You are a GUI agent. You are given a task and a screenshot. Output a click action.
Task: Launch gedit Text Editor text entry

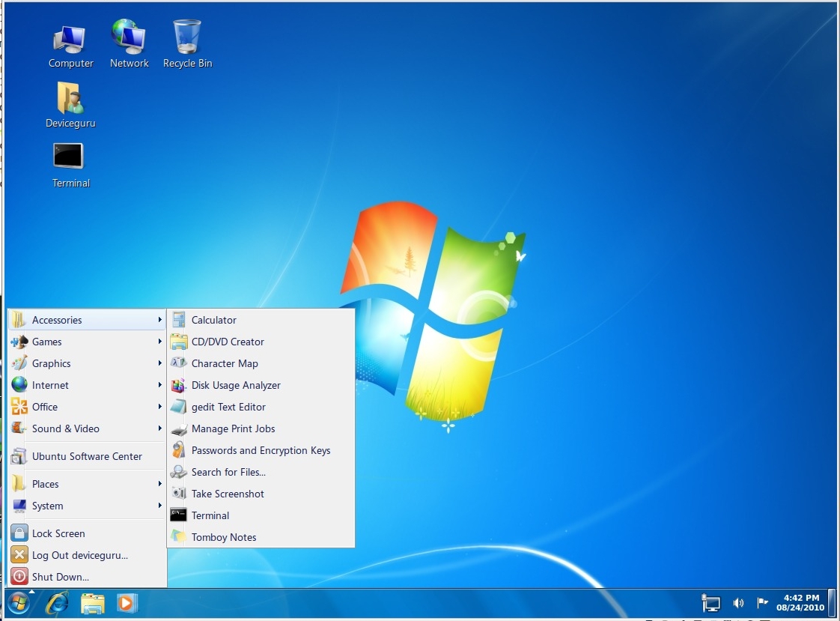pyautogui.click(x=229, y=407)
